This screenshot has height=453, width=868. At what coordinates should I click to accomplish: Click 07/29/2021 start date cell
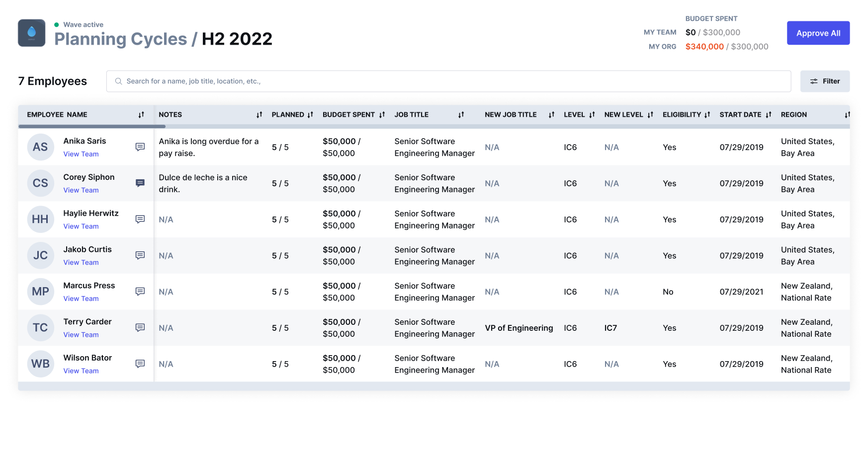click(741, 292)
